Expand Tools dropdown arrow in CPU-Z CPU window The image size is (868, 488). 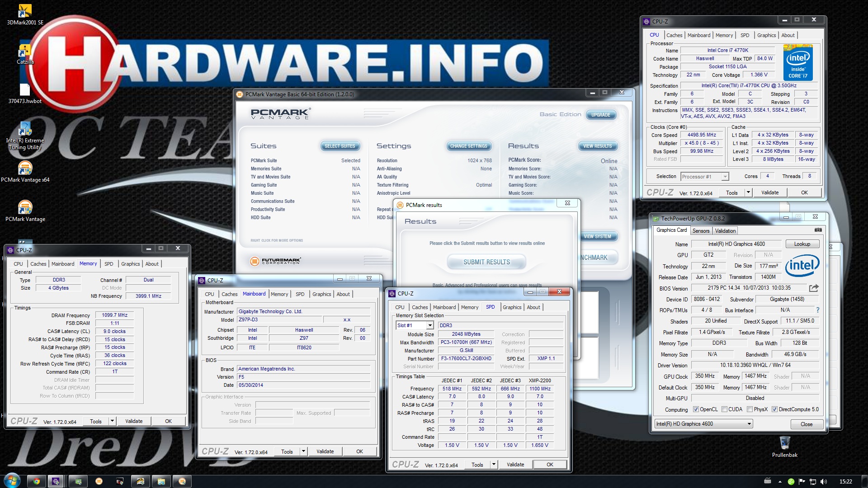(x=748, y=192)
